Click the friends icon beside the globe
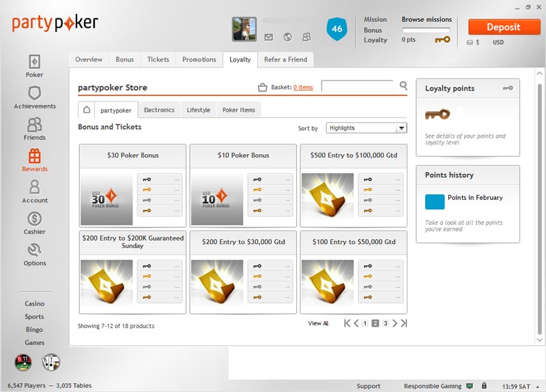The image size is (546, 392). (x=306, y=37)
